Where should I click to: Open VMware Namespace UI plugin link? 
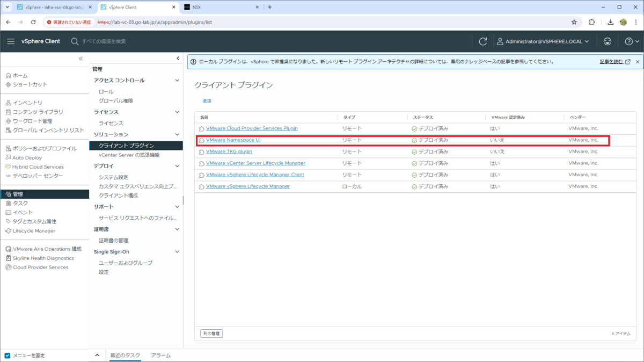click(233, 140)
